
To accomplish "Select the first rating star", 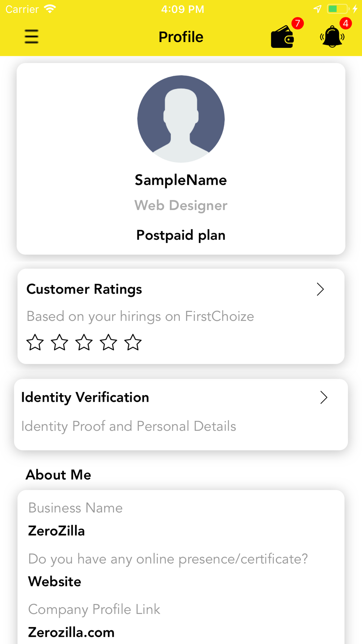I will [x=35, y=342].
